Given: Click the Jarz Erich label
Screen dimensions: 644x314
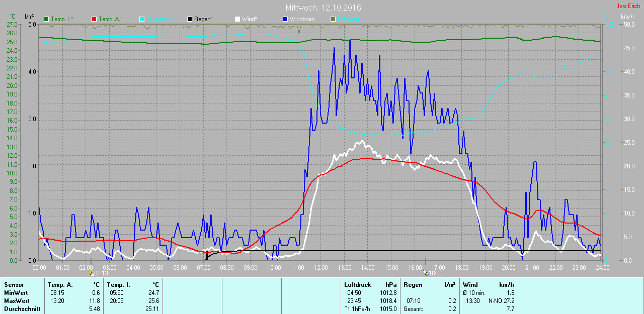Looking at the screenshot, I should (x=629, y=6).
